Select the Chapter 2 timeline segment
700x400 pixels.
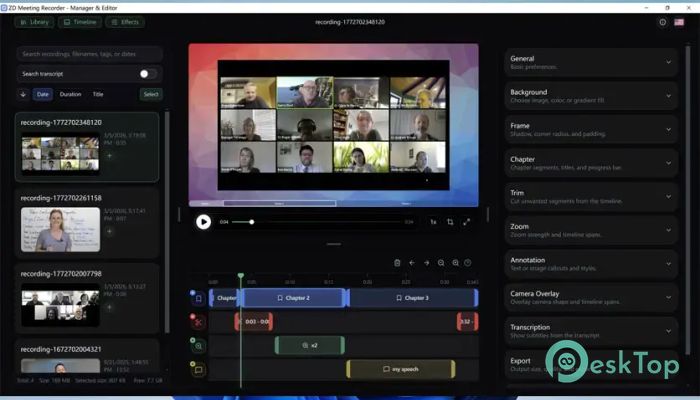293,298
